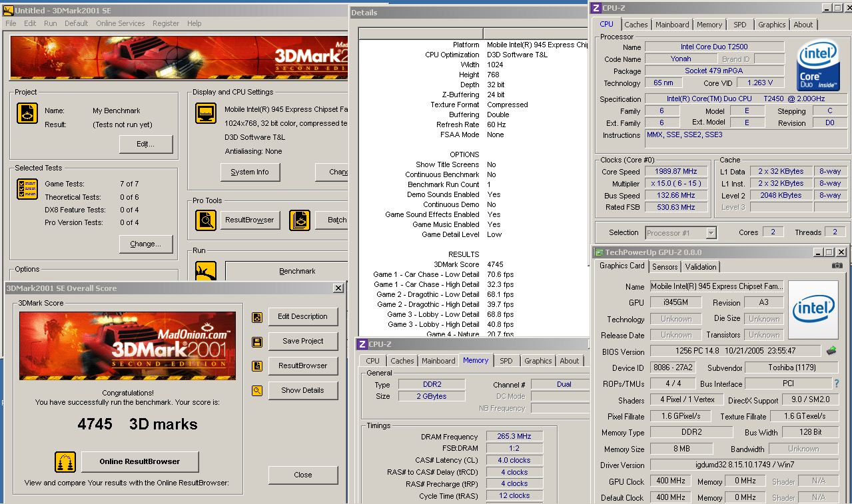The height and width of the screenshot is (504, 852).
Task: Click the Run section benchmark icon
Action: point(206,270)
